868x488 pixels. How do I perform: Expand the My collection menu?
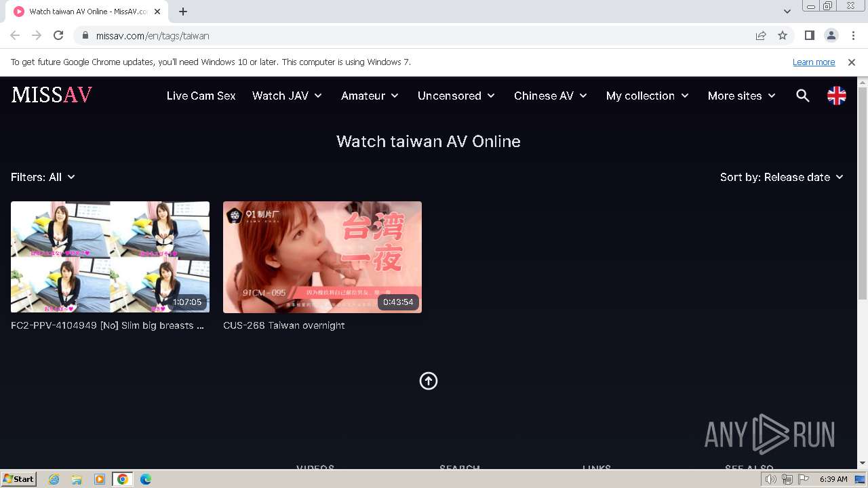pos(648,96)
